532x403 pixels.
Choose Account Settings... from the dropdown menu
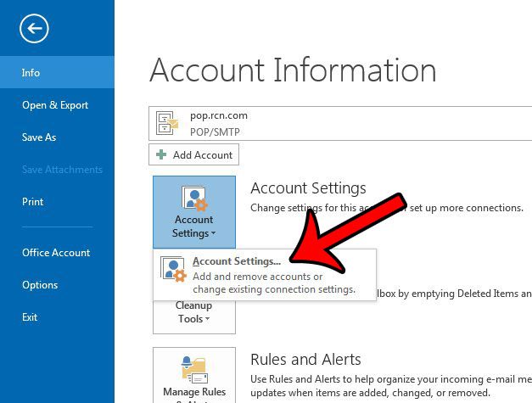tap(237, 261)
